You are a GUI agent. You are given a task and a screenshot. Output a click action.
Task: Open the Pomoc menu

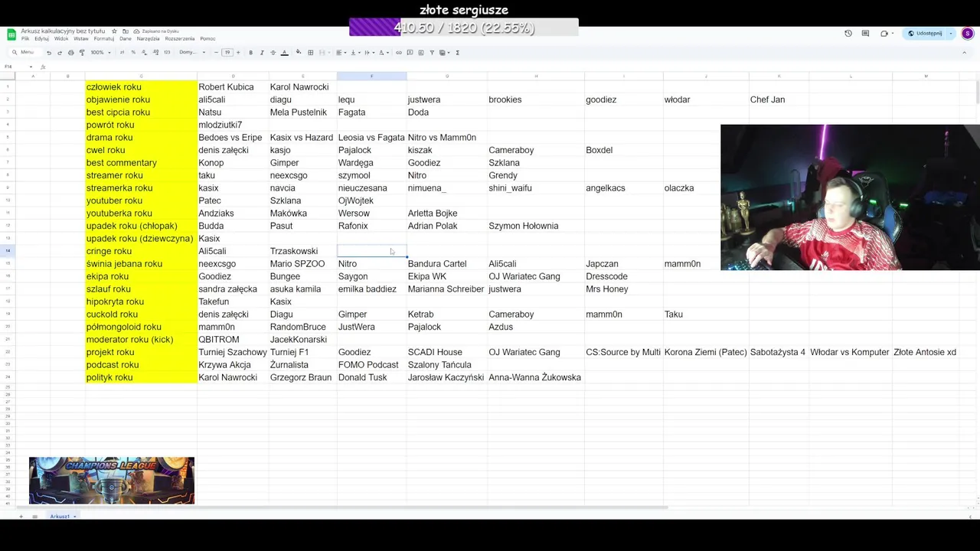pos(207,39)
